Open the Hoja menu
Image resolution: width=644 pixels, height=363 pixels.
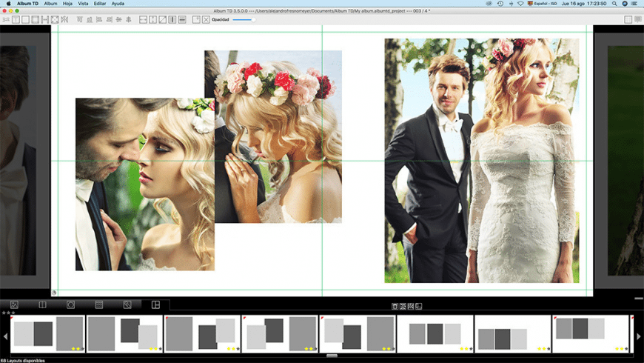pyautogui.click(x=67, y=4)
